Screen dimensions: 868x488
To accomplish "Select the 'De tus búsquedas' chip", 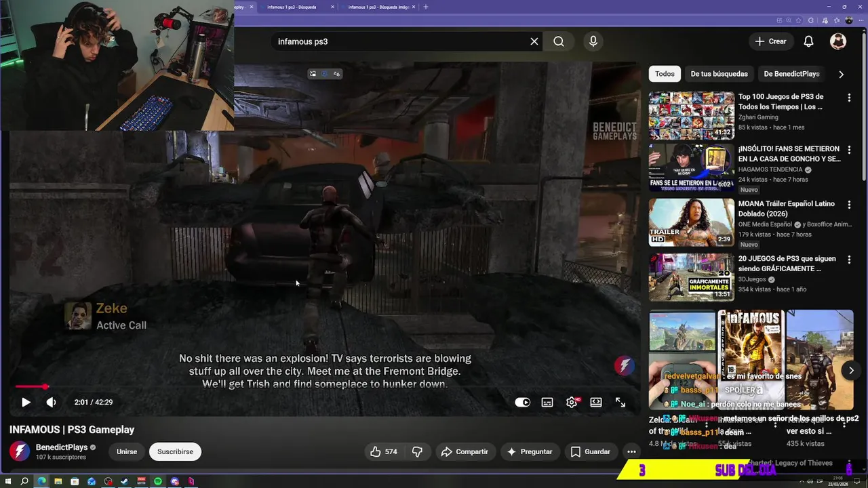I will click(719, 74).
